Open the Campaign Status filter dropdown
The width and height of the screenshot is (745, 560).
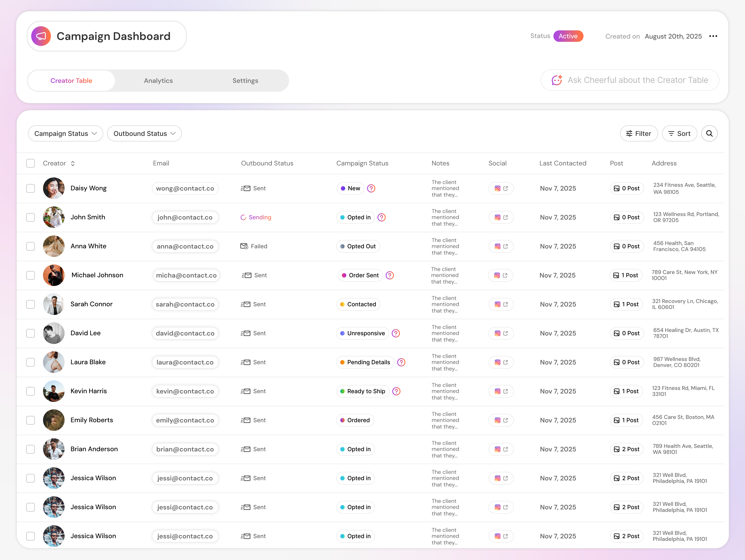tap(65, 133)
